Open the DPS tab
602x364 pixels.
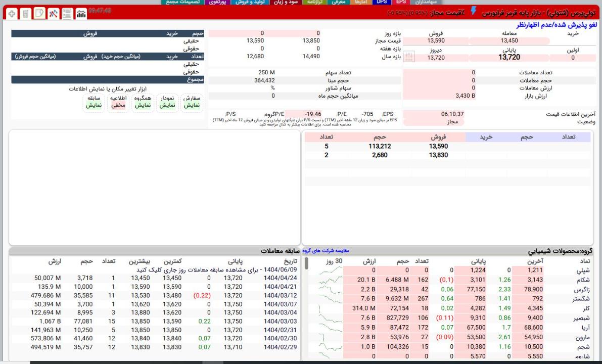coord(382,2)
